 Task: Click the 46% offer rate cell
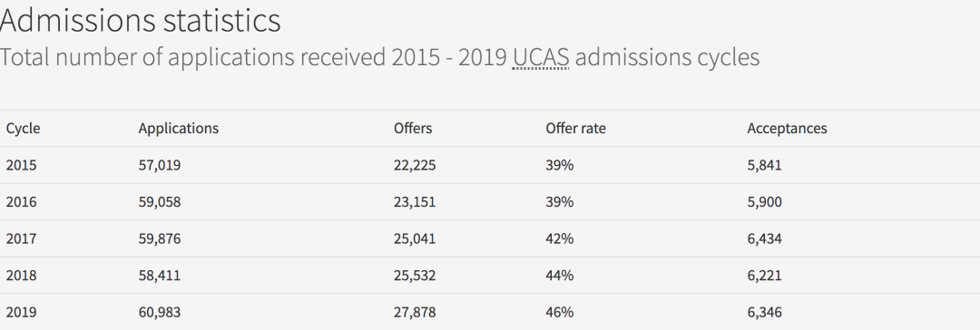pos(559,312)
